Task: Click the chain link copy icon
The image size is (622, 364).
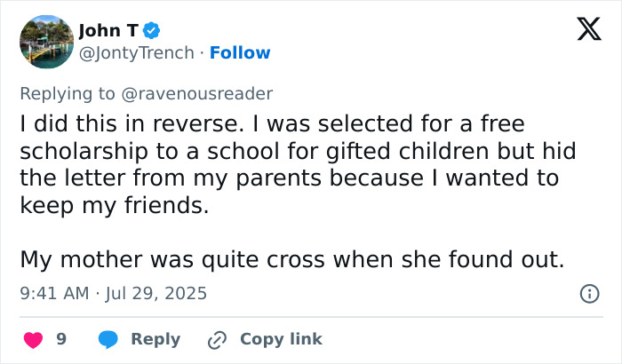Action: click(217, 339)
